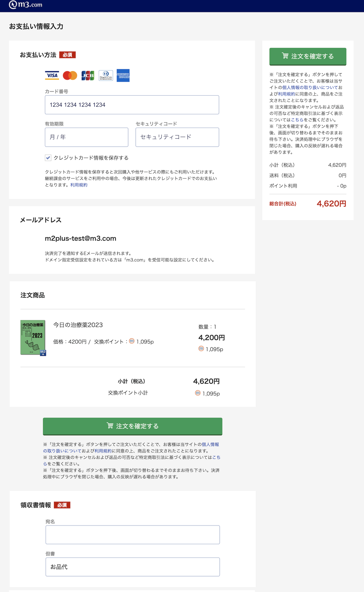Screen dimensions: 364x592
Task: Open 利用規約 link under card save note
Action: pos(79,185)
